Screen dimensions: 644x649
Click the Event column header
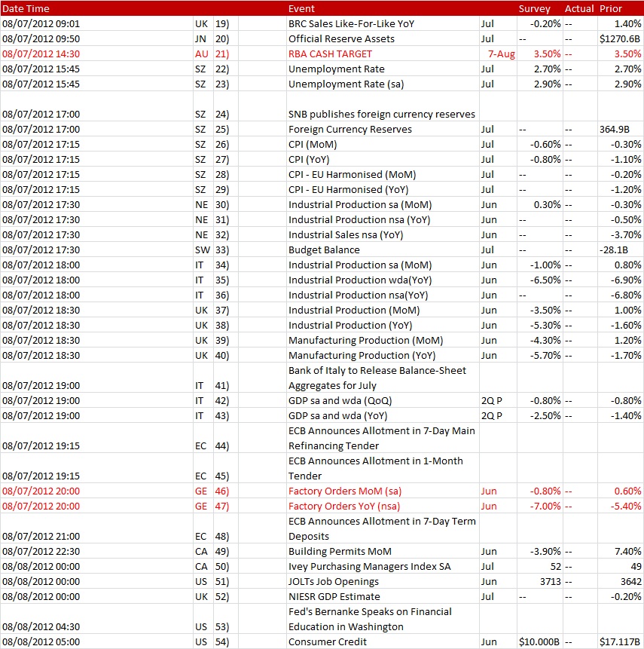click(301, 8)
